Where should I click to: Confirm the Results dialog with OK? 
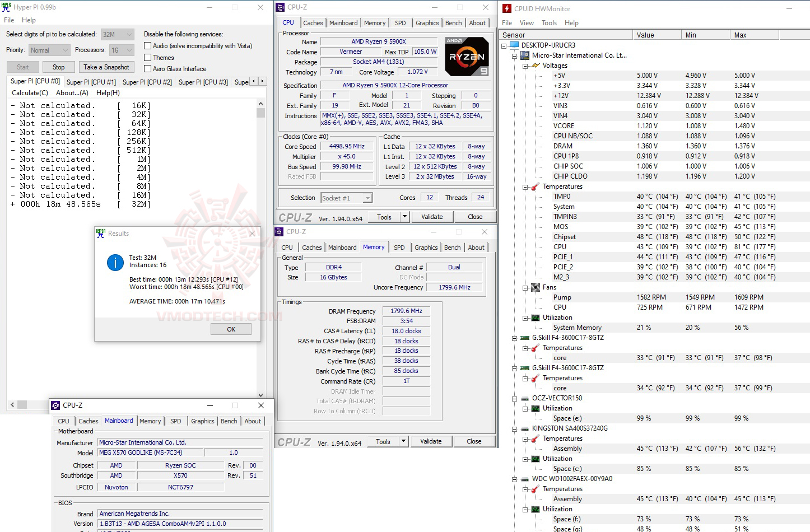tap(231, 329)
